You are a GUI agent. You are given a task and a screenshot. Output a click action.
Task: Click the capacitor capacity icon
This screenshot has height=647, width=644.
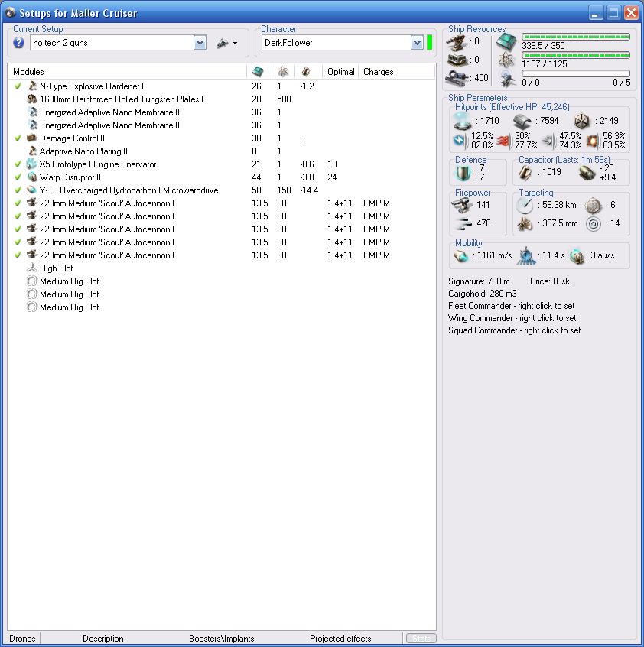[525, 173]
